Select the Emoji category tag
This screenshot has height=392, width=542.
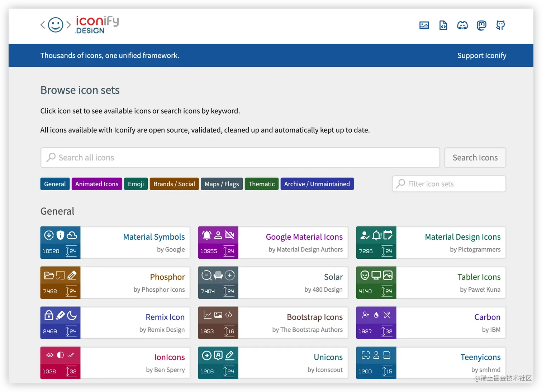point(136,184)
